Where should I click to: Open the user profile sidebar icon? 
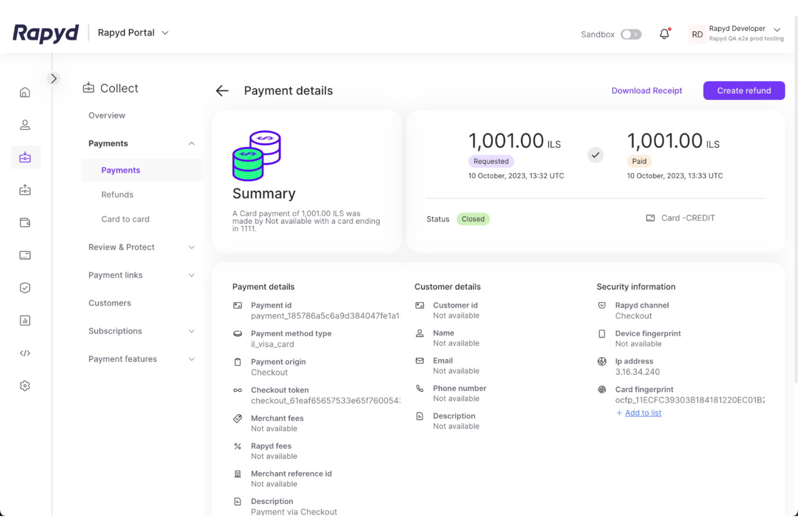25,125
